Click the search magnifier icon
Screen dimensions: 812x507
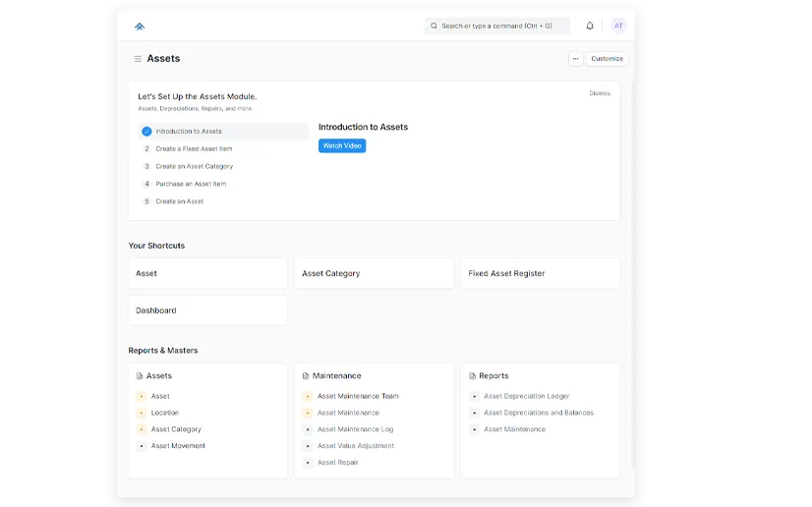tap(435, 27)
